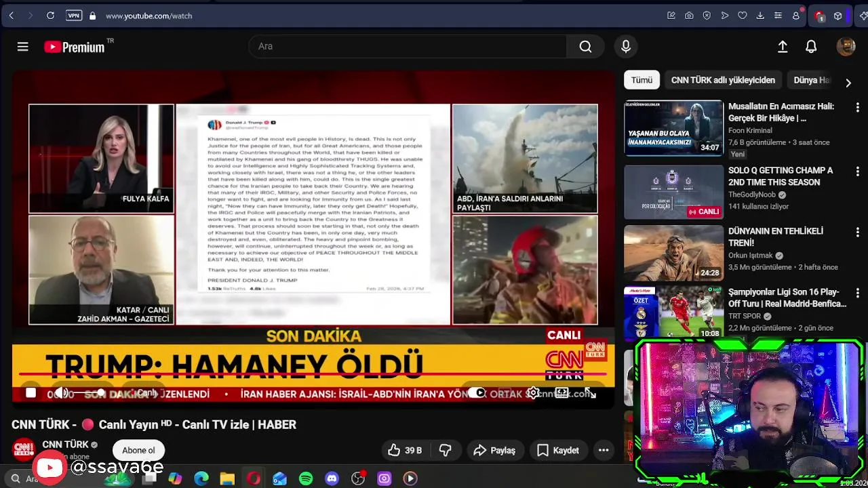Switch player to theater mode
Image resolution: width=868 pixels, height=488 pixels.
point(561,393)
